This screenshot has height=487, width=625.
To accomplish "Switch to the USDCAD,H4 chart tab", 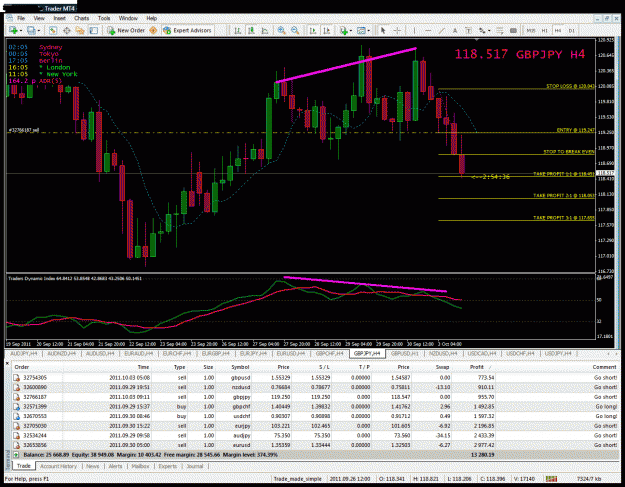I will pos(482,353).
